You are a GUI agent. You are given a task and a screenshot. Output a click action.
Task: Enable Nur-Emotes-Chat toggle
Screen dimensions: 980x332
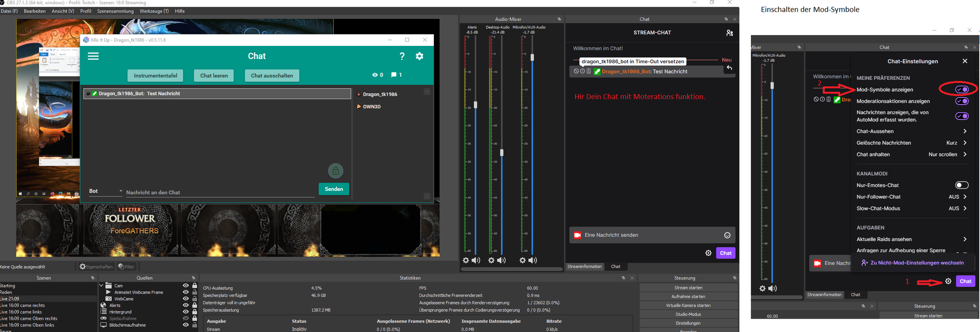coord(962,185)
